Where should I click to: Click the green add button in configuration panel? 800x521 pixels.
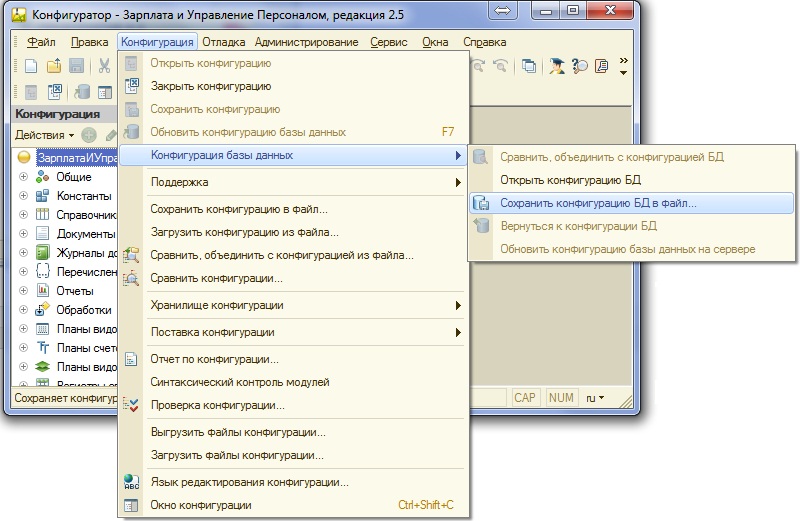pyautogui.click(x=89, y=135)
